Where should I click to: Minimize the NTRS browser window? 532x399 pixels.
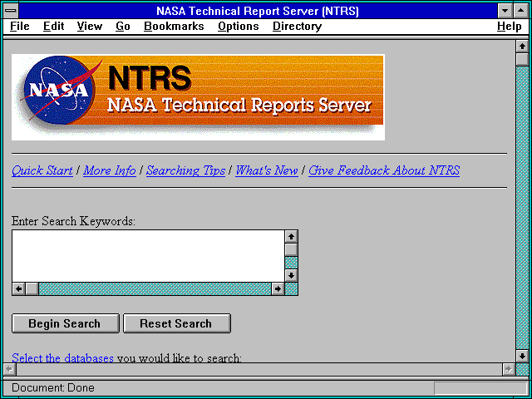point(505,11)
